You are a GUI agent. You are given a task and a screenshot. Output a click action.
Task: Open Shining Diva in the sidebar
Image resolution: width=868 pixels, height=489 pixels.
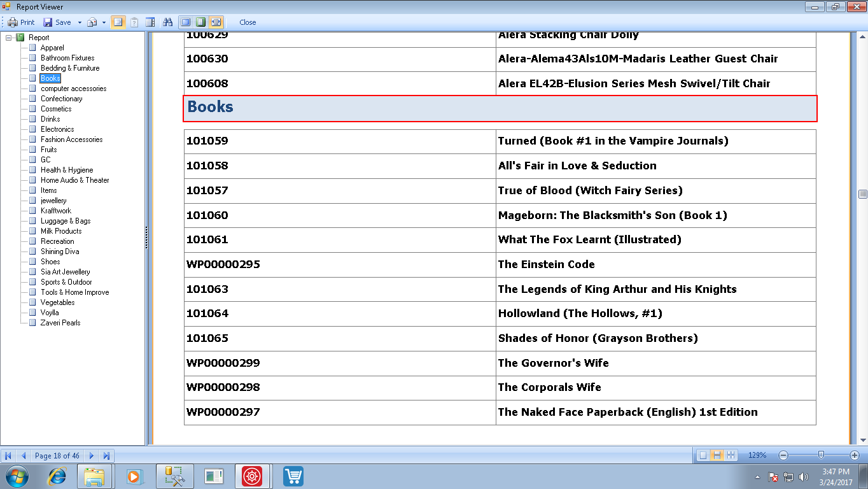60,252
